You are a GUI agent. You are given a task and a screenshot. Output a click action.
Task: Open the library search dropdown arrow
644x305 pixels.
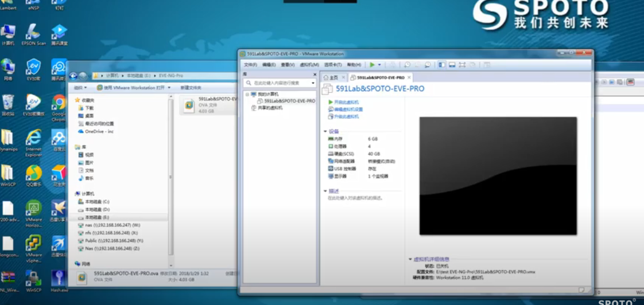[313, 83]
